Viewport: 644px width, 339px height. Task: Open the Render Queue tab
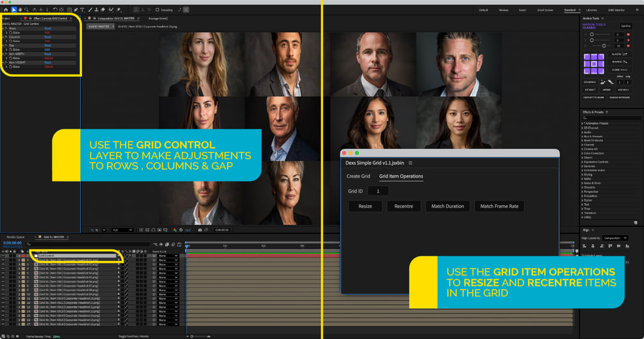click(15, 237)
